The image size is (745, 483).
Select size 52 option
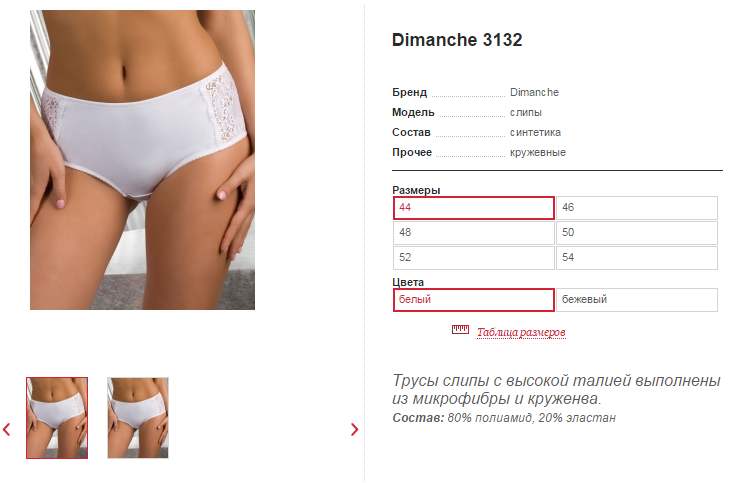(x=474, y=258)
